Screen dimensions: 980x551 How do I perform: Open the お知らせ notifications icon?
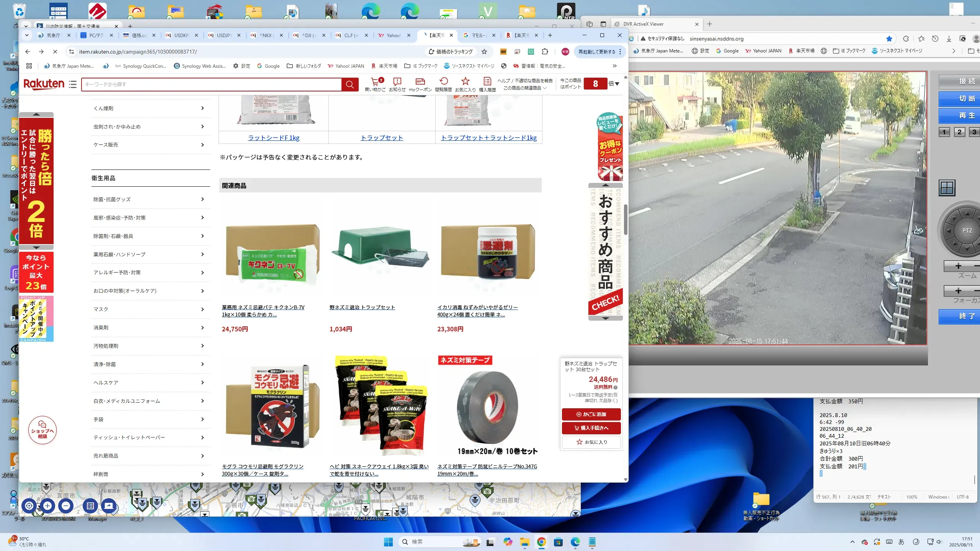click(x=397, y=82)
